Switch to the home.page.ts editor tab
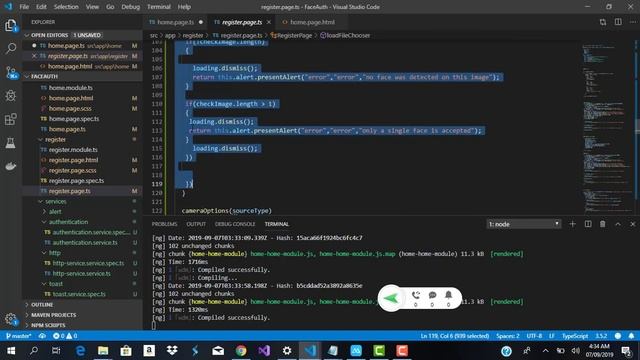The image size is (640, 360). pos(176,22)
